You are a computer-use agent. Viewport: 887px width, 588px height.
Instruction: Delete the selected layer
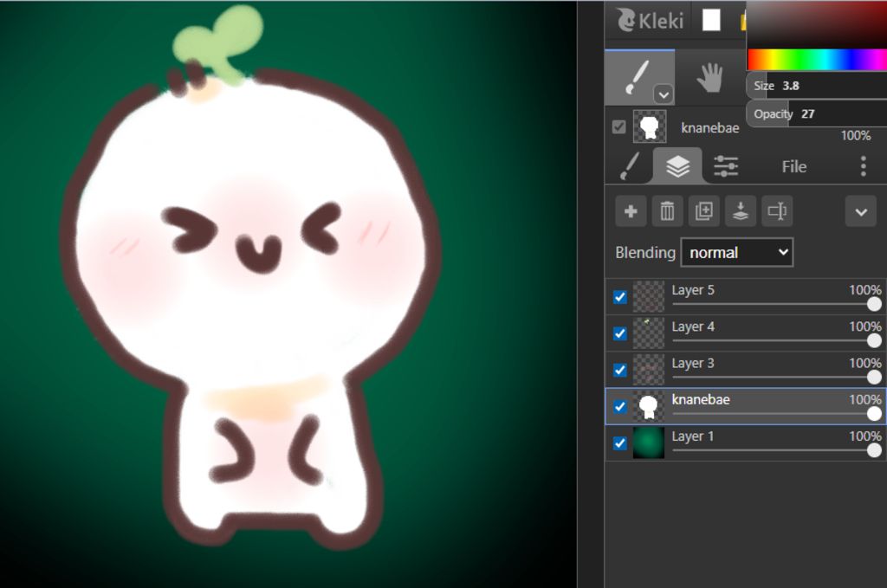tap(668, 211)
